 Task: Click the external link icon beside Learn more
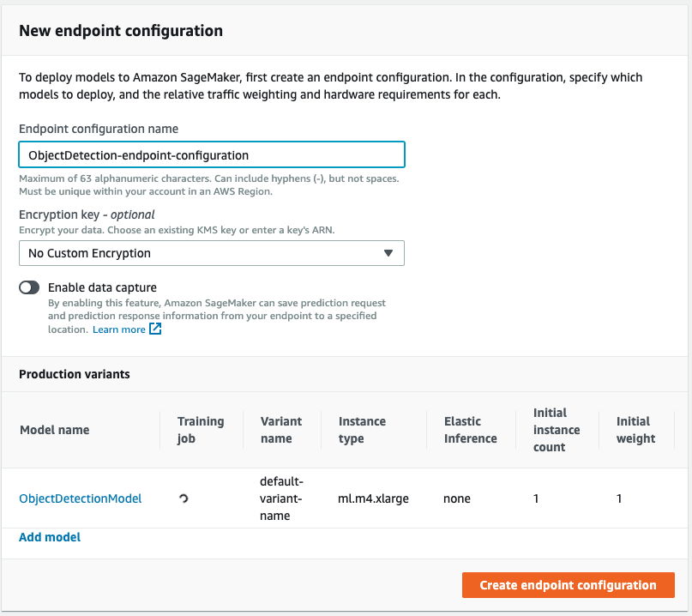155,329
